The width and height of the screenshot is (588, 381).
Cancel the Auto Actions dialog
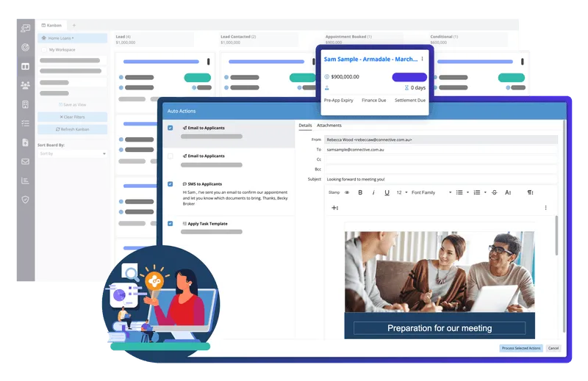pyautogui.click(x=553, y=348)
